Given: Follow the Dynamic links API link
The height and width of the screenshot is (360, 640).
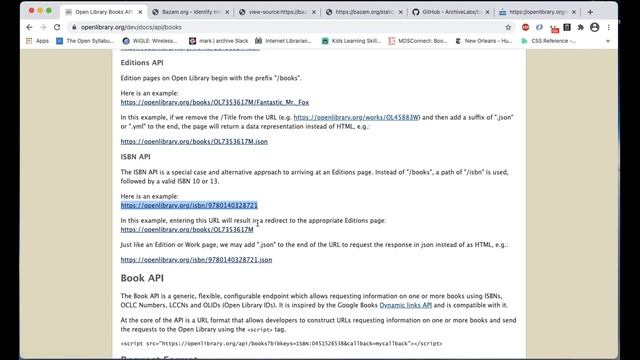Looking at the screenshot, I should point(405,305).
